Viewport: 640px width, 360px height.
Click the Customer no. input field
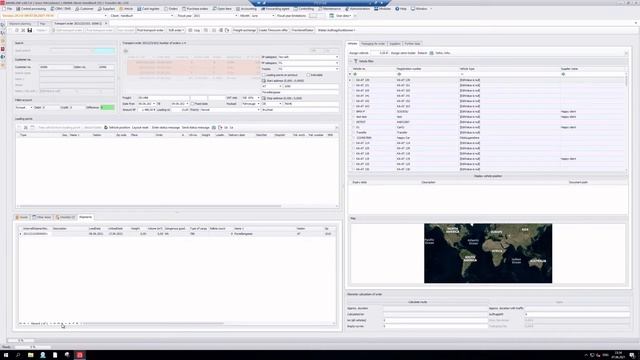(x=55, y=67)
